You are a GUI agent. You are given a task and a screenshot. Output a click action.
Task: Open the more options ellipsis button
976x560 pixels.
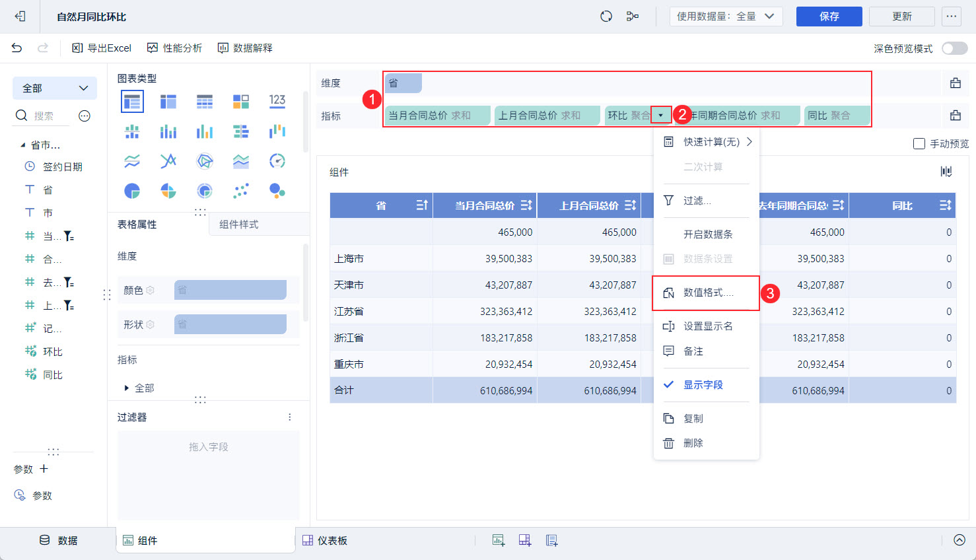(952, 17)
